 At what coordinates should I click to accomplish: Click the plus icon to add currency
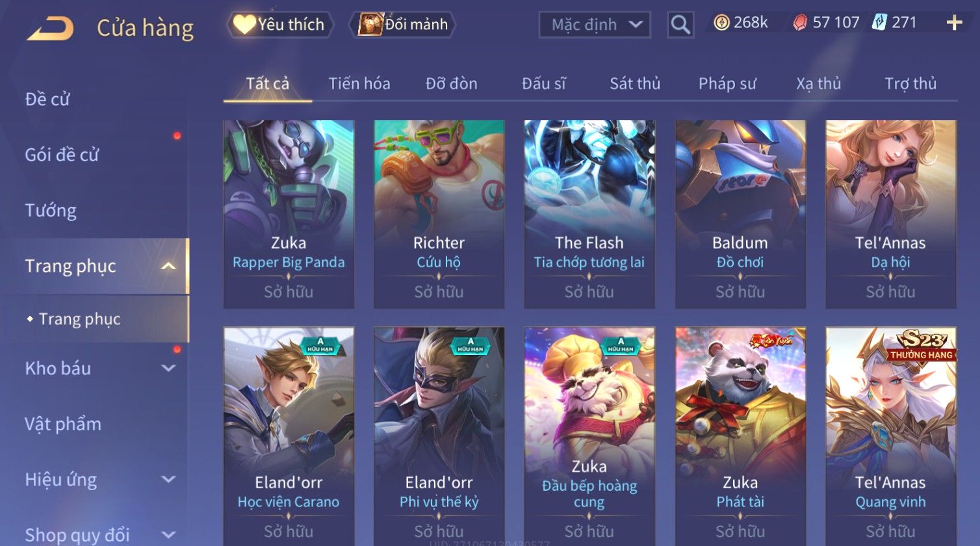tap(954, 23)
